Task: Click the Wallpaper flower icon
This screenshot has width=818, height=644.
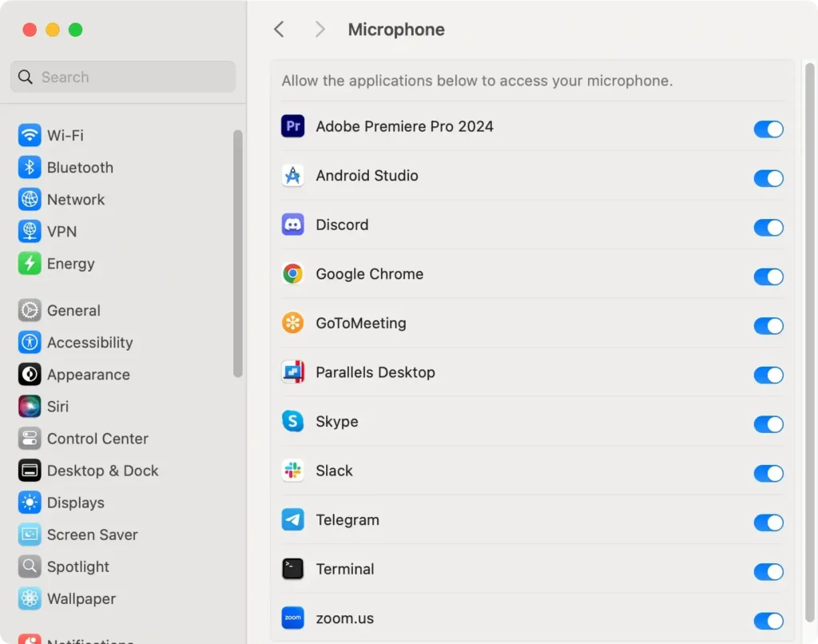Action: (x=30, y=598)
